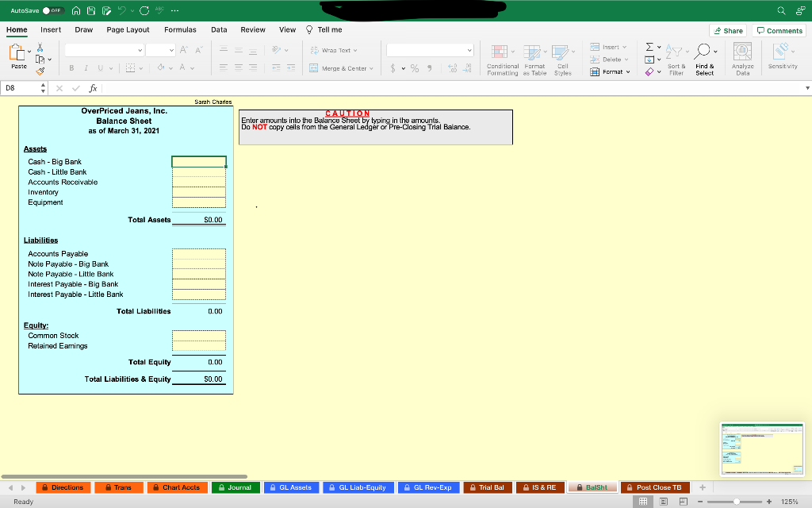Viewport: 812px width, 508px height.
Task: Expand the Borders dropdown
Action: click(141, 67)
